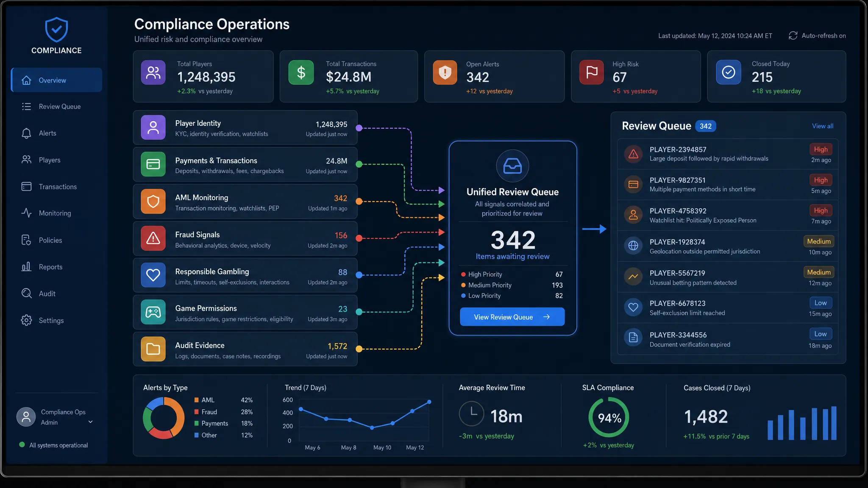Click High Priority count row
The image size is (868, 488).
tap(512, 274)
